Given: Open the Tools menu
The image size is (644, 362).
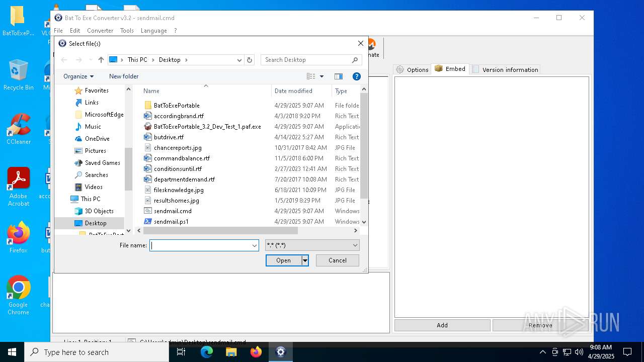Looking at the screenshot, I should coord(127,31).
